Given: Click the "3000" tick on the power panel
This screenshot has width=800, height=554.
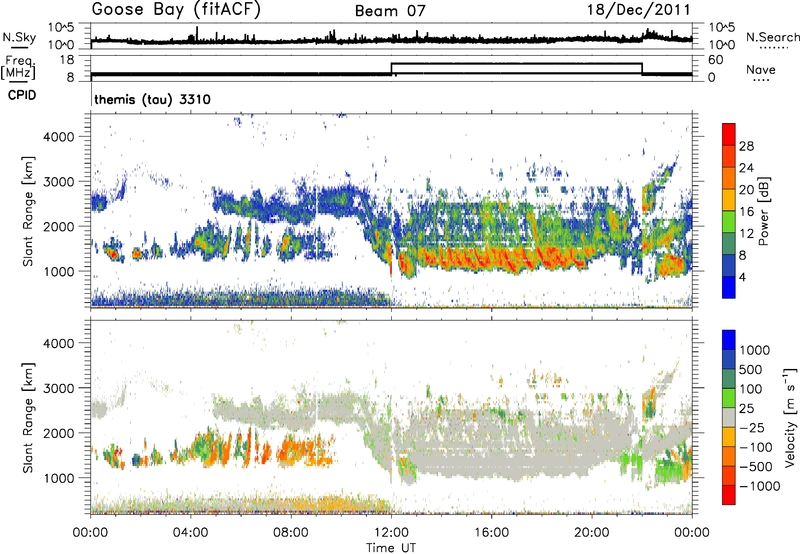Looking at the screenshot, I should point(59,182).
